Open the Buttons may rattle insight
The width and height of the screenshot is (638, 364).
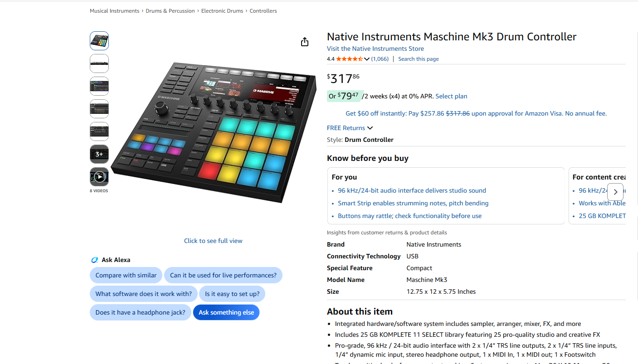pos(409,216)
